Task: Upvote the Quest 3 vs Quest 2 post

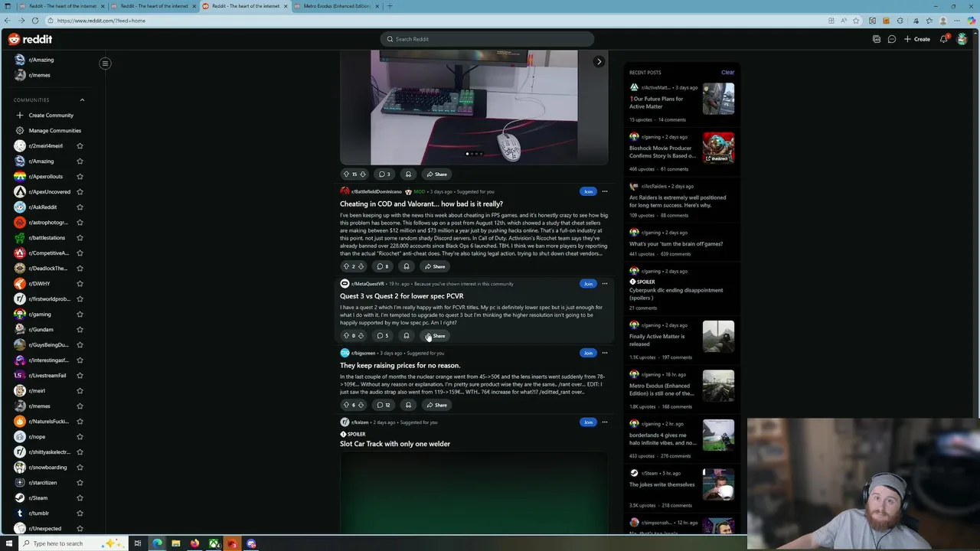Action: [345, 336]
